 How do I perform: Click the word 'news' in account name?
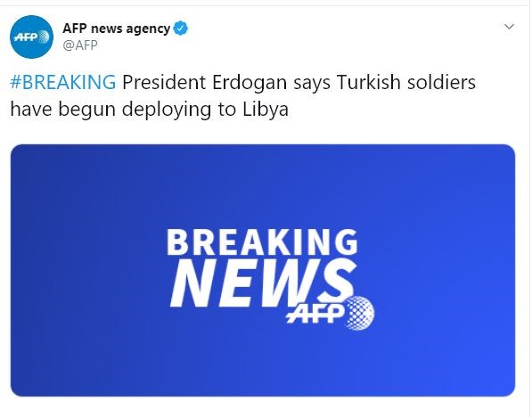tap(107, 29)
